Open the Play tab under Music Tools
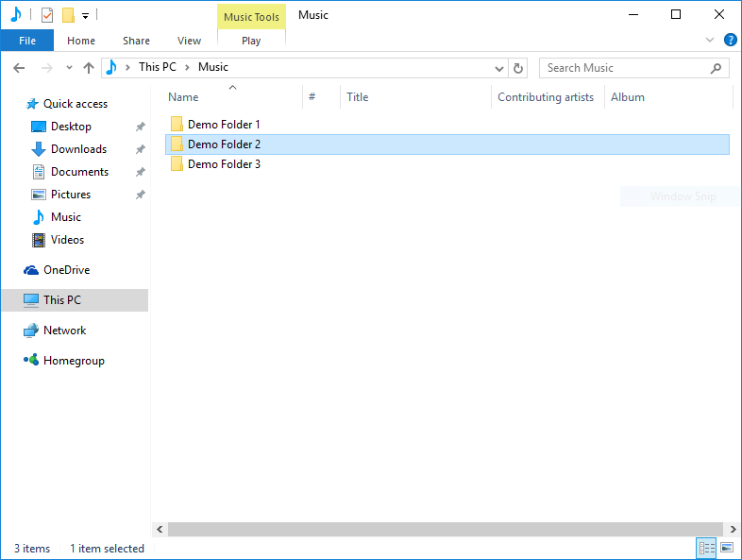 pyautogui.click(x=251, y=41)
